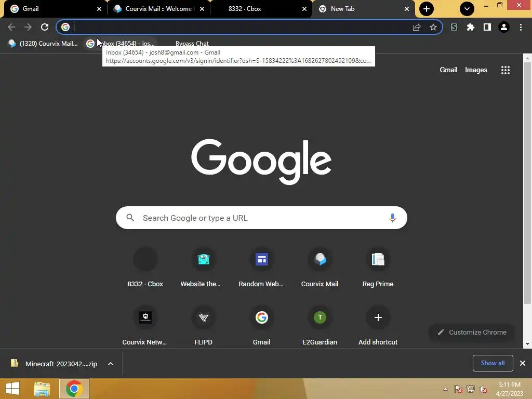Open the Courvix Mail shortcut tile
Image resolution: width=532 pixels, height=399 pixels.
click(x=320, y=268)
